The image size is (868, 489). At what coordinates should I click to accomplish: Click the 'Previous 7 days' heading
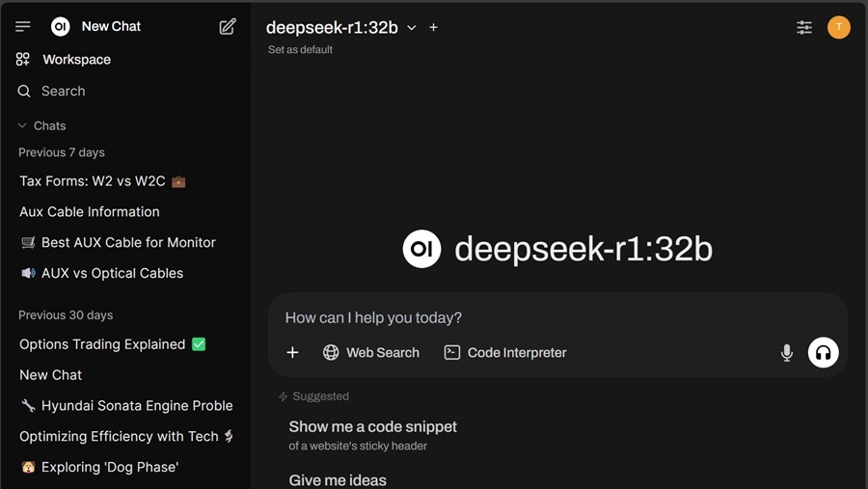(62, 152)
